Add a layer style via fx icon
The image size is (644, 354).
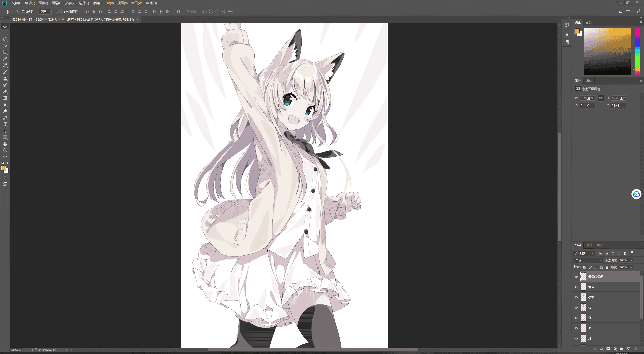(601, 349)
